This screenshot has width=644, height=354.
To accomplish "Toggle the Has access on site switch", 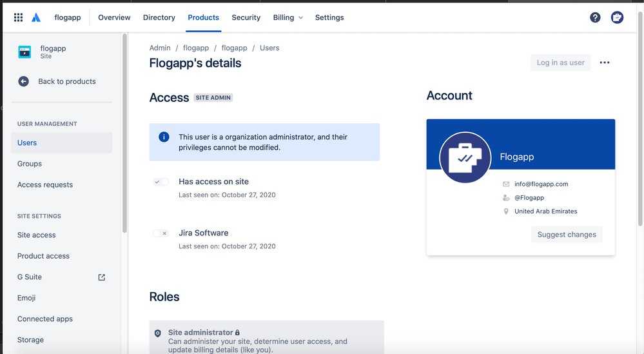I will 161,182.
